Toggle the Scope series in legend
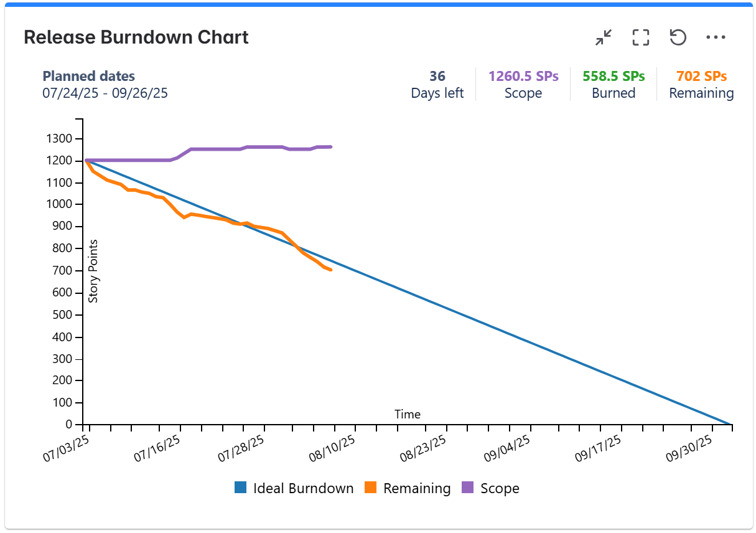Image resolution: width=756 pixels, height=533 pixels. (500, 488)
